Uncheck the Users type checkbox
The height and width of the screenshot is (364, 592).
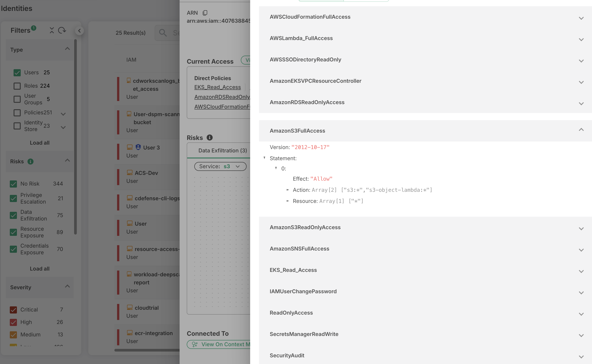click(x=17, y=73)
